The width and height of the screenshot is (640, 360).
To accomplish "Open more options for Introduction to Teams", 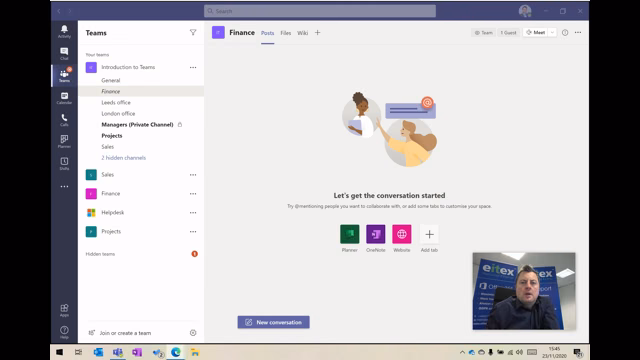I will pyautogui.click(x=193, y=67).
